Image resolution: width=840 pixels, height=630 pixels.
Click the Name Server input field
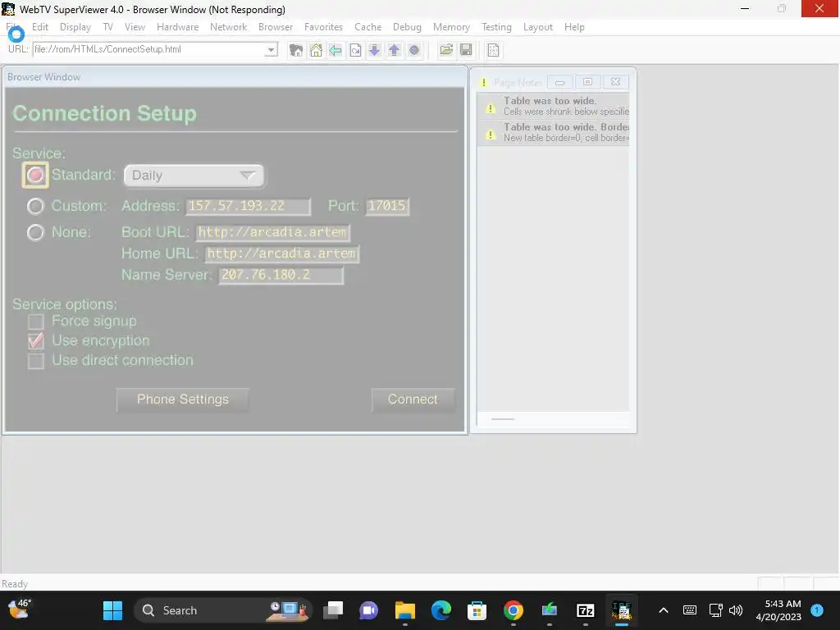281,275
